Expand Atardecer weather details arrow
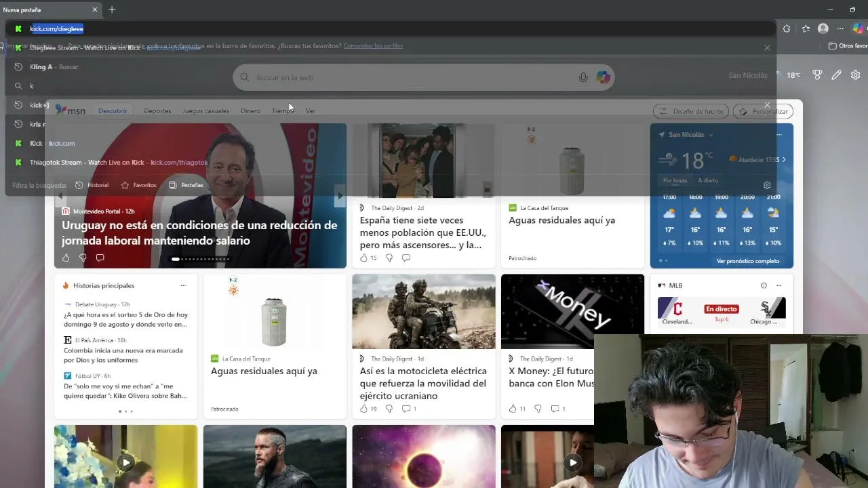This screenshot has height=488, width=868. (784, 160)
